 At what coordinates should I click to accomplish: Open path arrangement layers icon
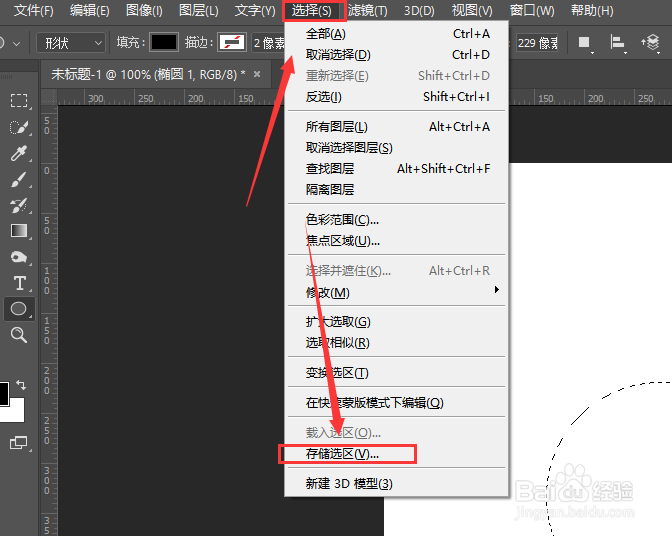click(x=651, y=43)
